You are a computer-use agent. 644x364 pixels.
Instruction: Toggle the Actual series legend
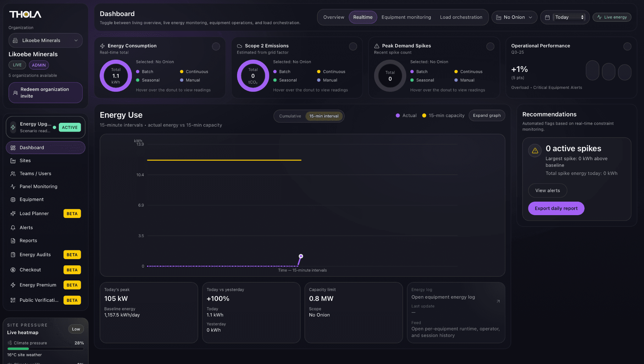click(x=406, y=116)
